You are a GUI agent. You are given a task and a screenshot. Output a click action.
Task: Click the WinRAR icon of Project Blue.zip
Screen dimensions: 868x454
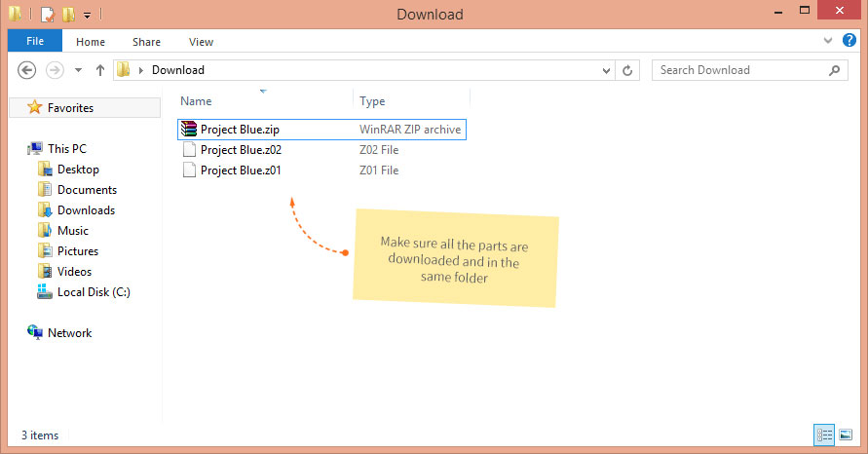point(189,130)
